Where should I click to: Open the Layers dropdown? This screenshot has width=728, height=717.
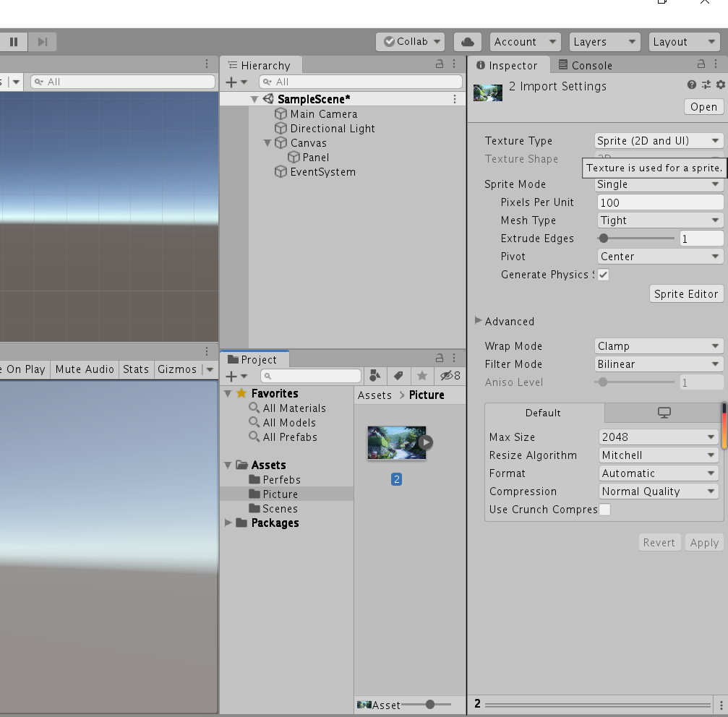pos(604,42)
